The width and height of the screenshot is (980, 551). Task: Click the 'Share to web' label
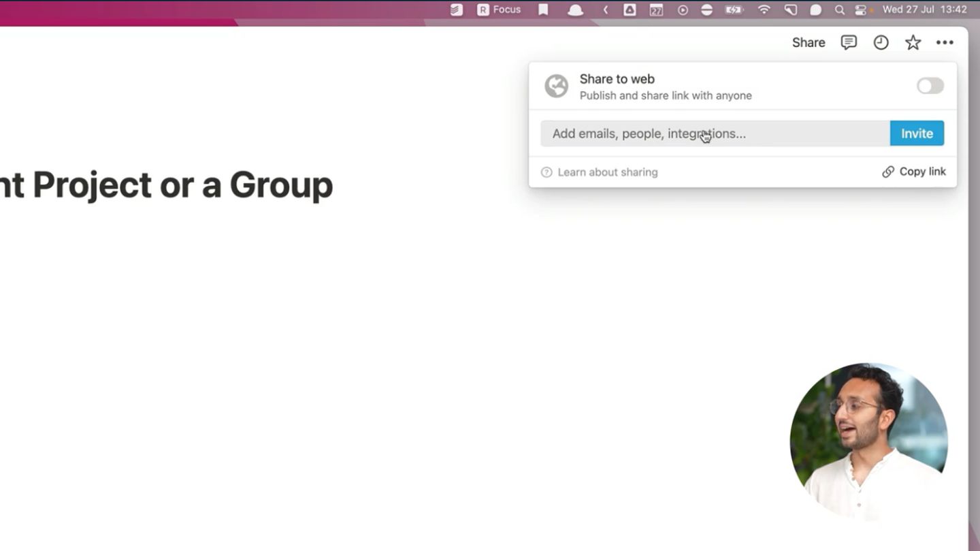click(x=617, y=79)
